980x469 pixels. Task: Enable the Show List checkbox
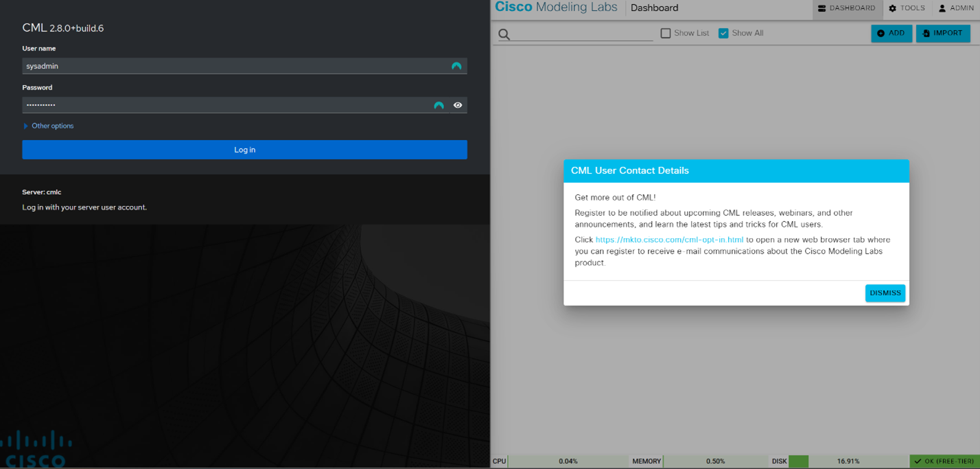665,32
